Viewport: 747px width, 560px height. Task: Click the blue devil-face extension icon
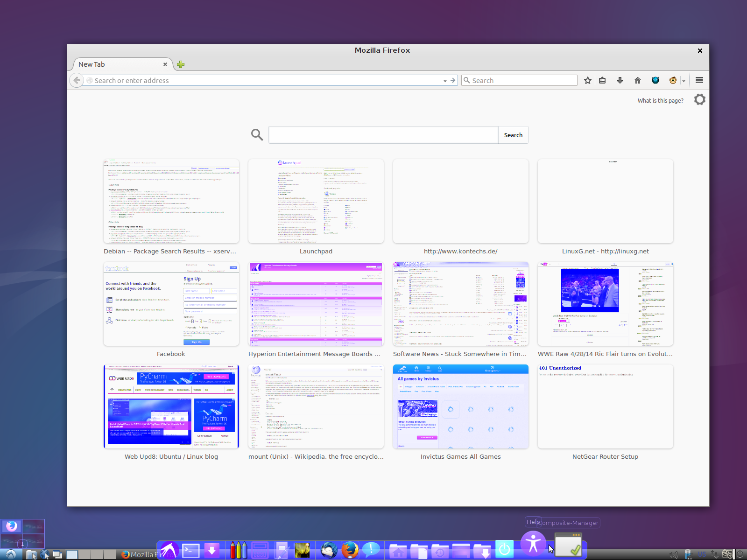655,80
